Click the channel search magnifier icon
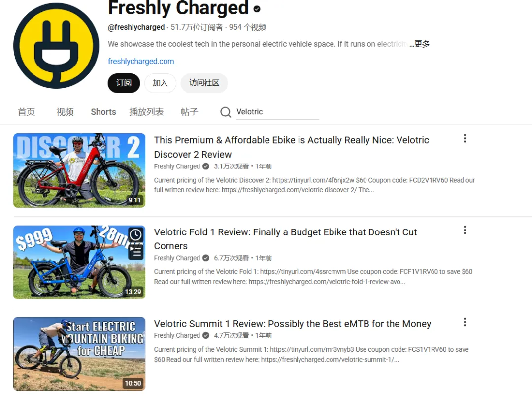This screenshot has width=532, height=396. (225, 112)
